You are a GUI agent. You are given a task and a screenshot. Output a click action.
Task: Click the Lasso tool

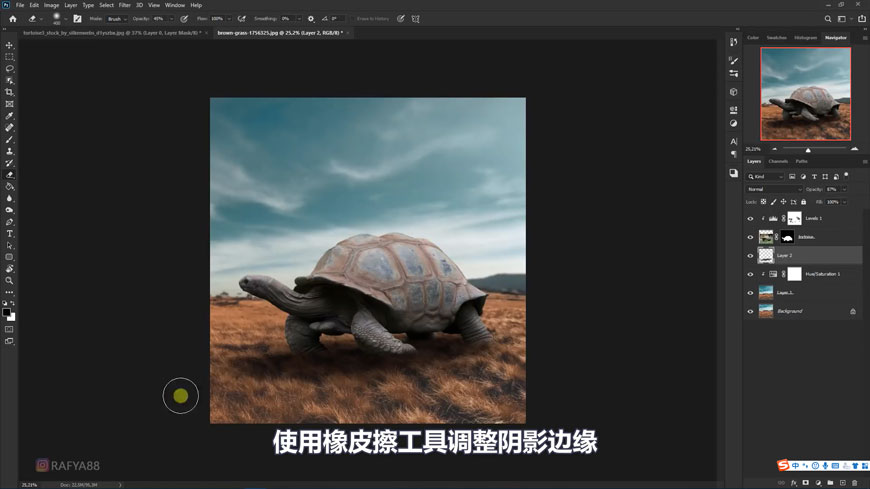(x=10, y=69)
